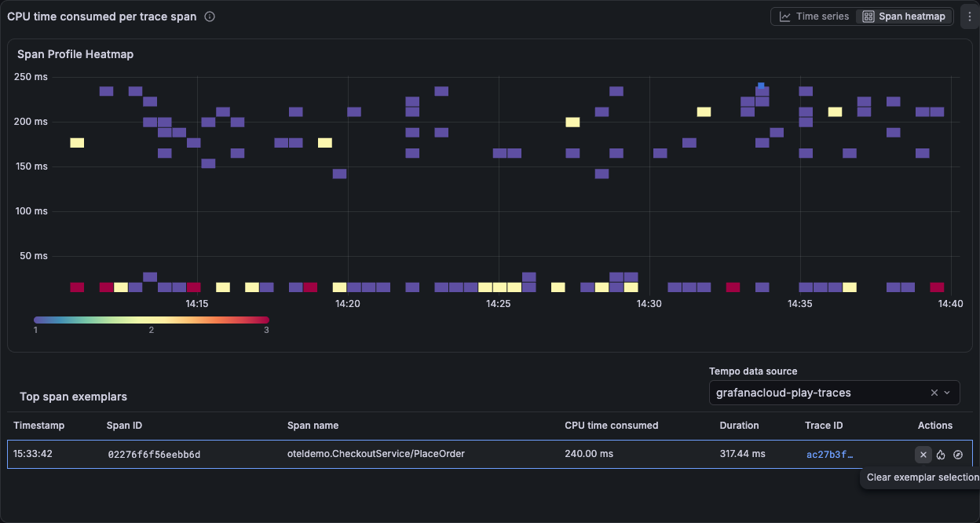Click the Timestamp column header
This screenshot has width=980, height=523.
[x=39, y=426]
